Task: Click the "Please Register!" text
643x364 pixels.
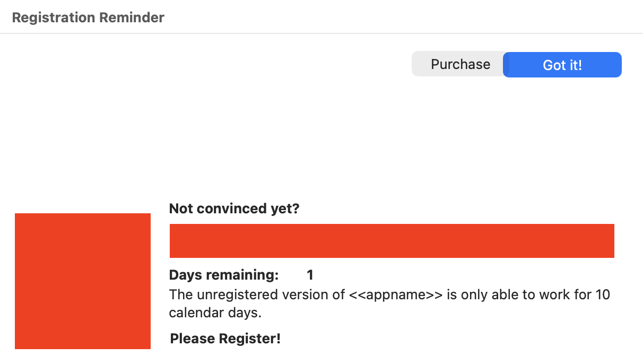Action: tap(225, 339)
